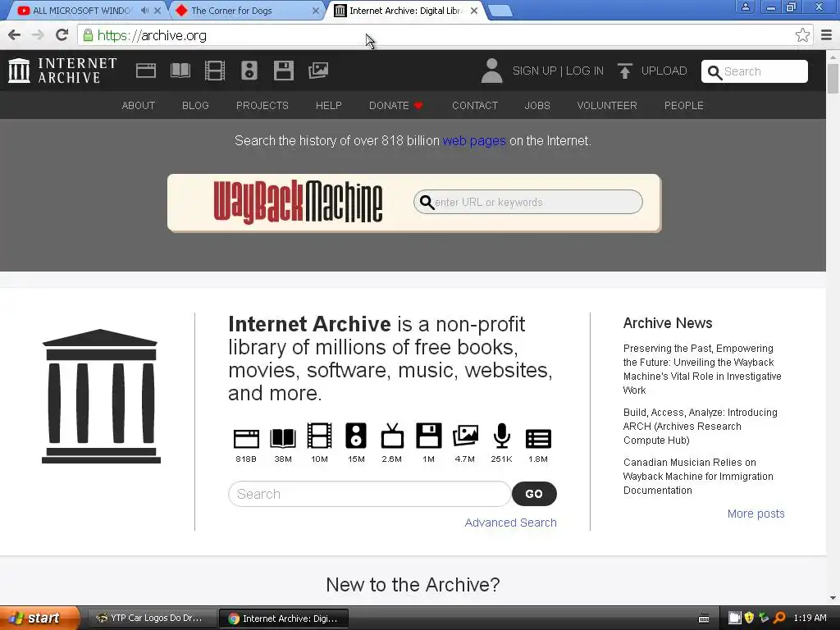840x630 pixels.
Task: Click the Software floppy icon in top navigation
Action: click(283, 71)
